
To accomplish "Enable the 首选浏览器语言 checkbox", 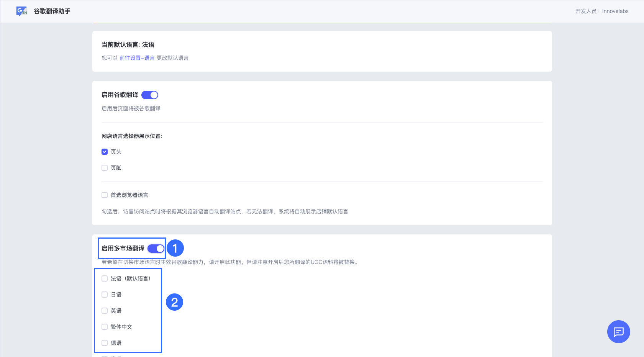I will 105,195.
